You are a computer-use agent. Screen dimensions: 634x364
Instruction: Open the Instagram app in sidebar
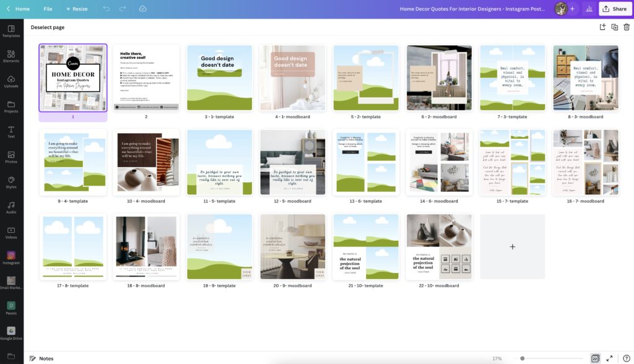[11, 258]
